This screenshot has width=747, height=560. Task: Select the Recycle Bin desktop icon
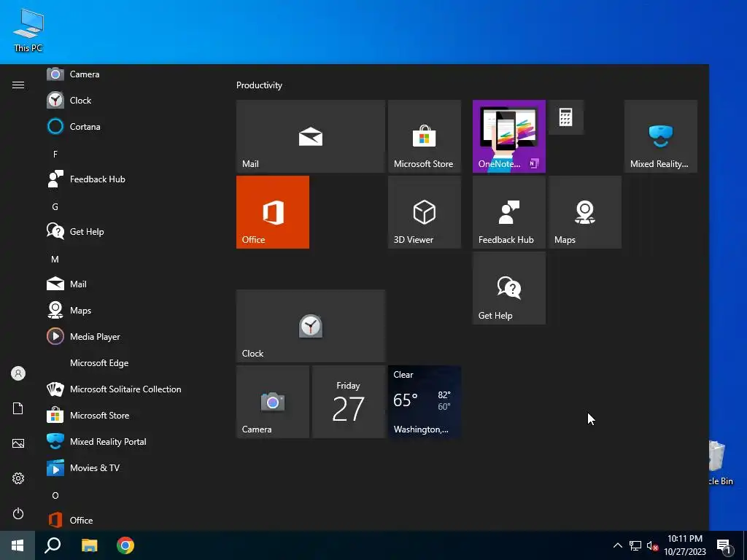(721, 463)
